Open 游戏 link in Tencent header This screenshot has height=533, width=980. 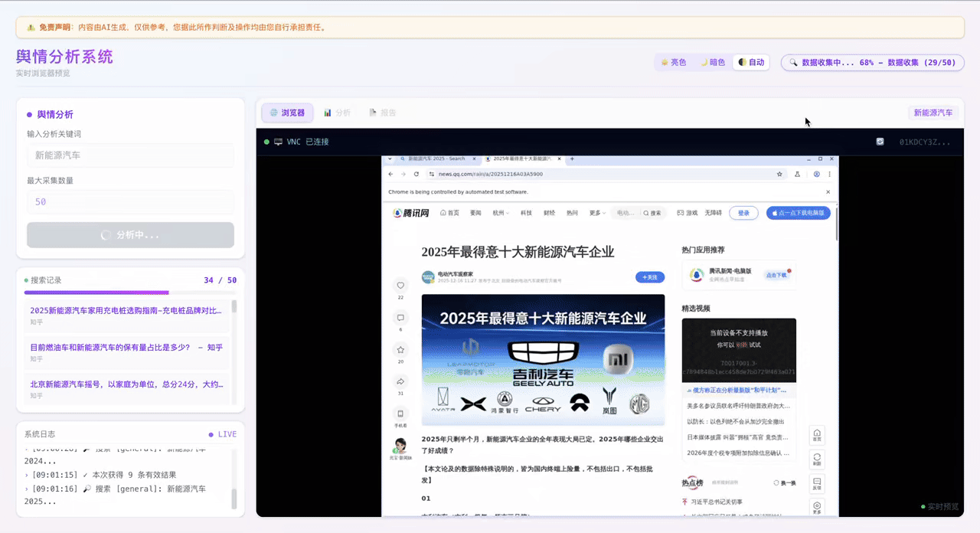(687, 213)
